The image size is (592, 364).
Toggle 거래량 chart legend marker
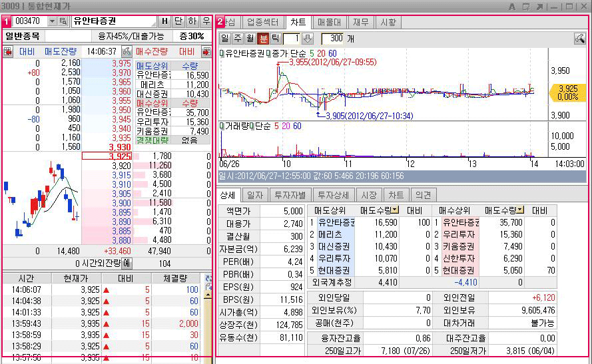click(222, 126)
